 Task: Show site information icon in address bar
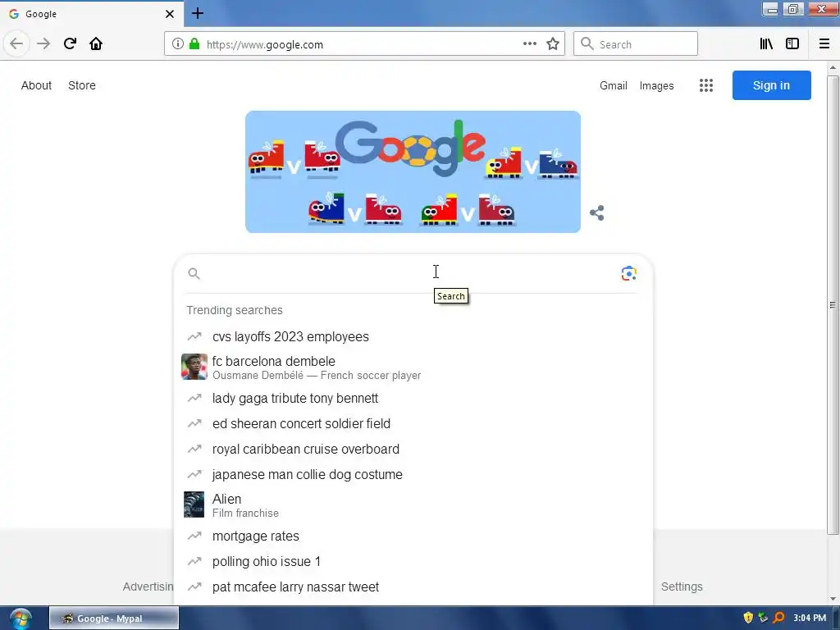pyautogui.click(x=178, y=44)
